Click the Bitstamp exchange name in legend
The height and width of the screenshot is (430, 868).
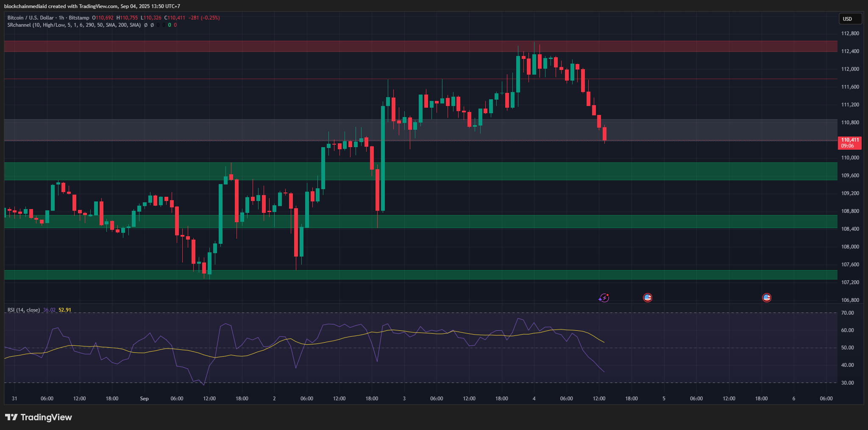[79, 18]
